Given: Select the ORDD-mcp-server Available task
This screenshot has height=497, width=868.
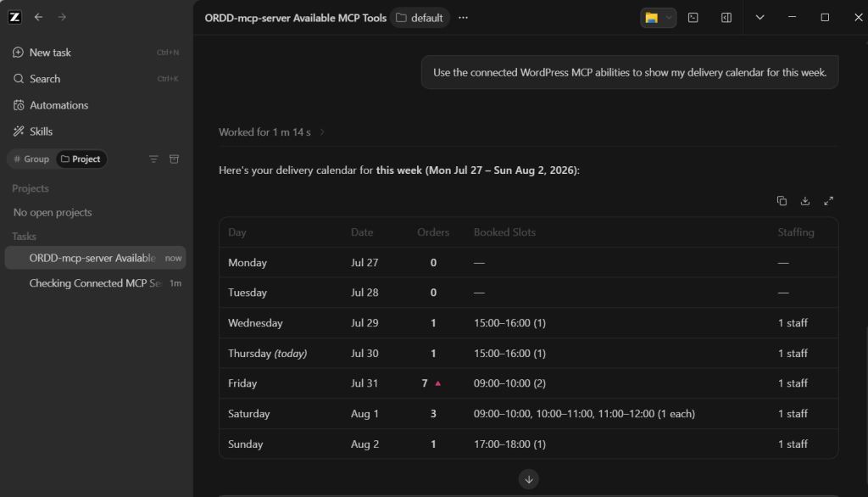Looking at the screenshot, I should pyautogui.click(x=95, y=258).
